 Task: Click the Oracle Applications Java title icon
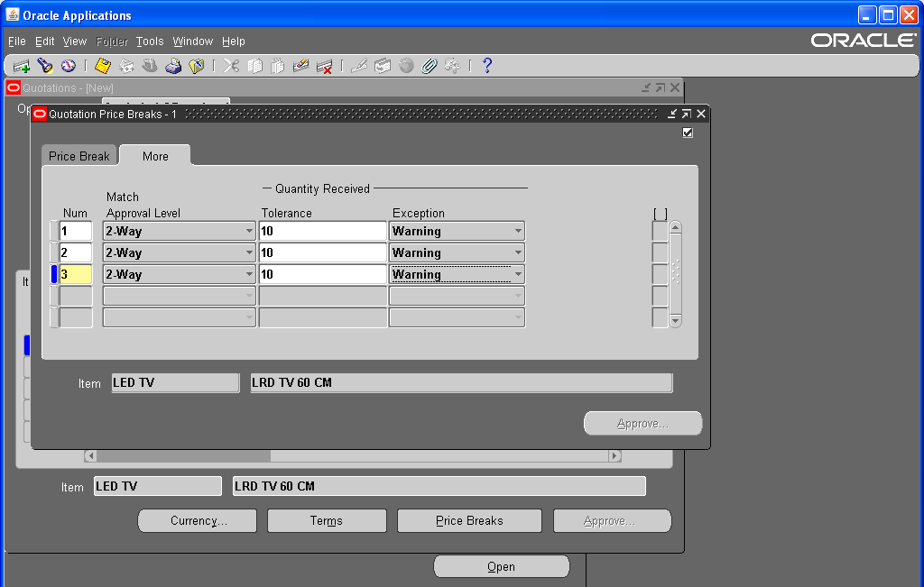click(13, 14)
